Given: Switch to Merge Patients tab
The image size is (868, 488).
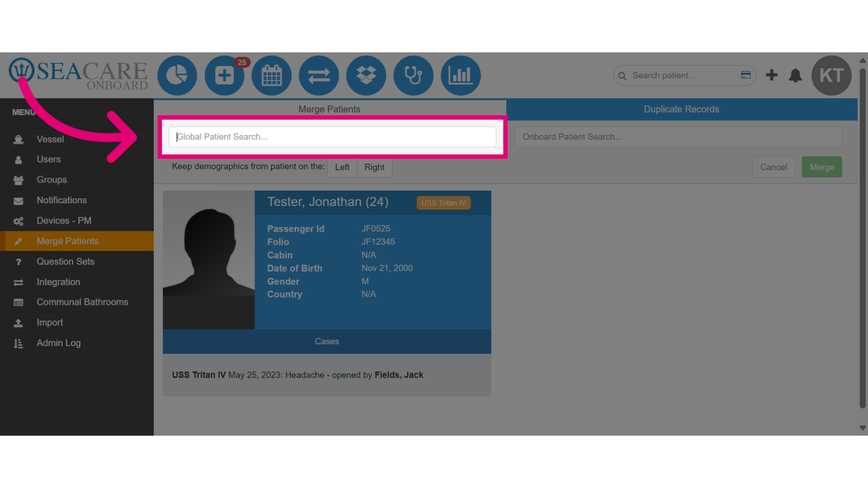Looking at the screenshot, I should pyautogui.click(x=330, y=109).
